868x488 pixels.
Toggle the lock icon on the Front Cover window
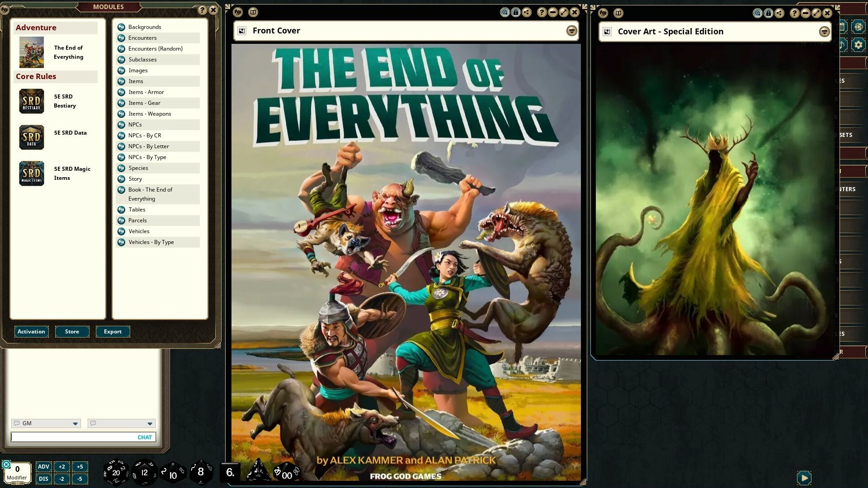coord(516,12)
